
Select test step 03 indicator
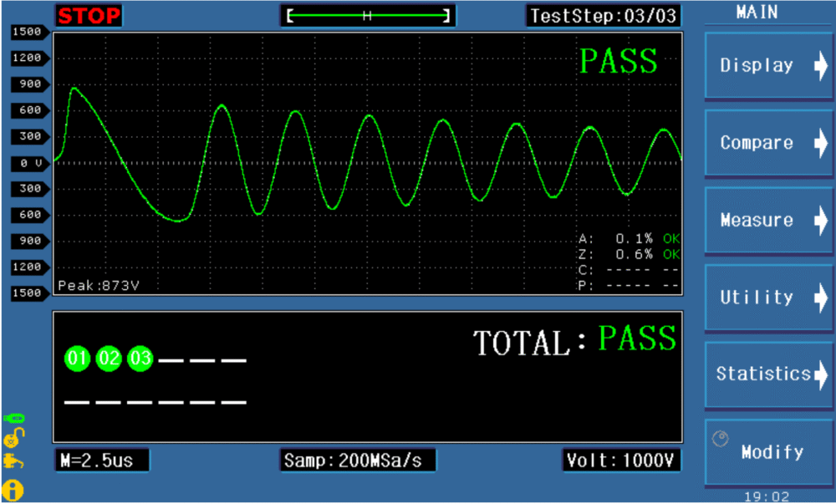[140, 358]
